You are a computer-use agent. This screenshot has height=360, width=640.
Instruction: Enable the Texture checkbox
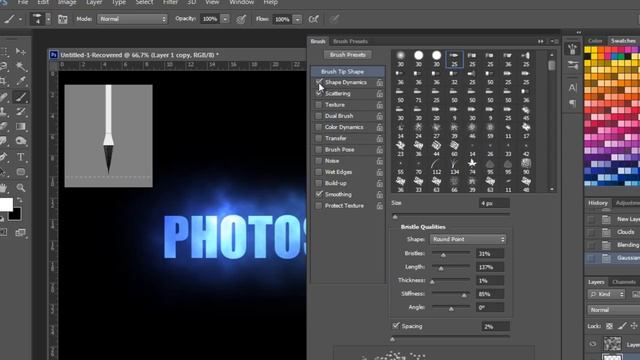(319, 105)
